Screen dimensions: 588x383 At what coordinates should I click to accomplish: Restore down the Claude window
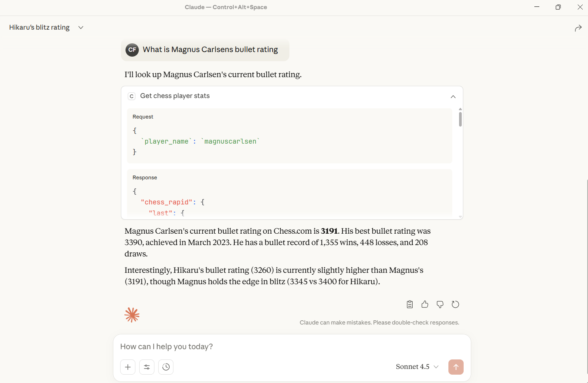pos(558,7)
